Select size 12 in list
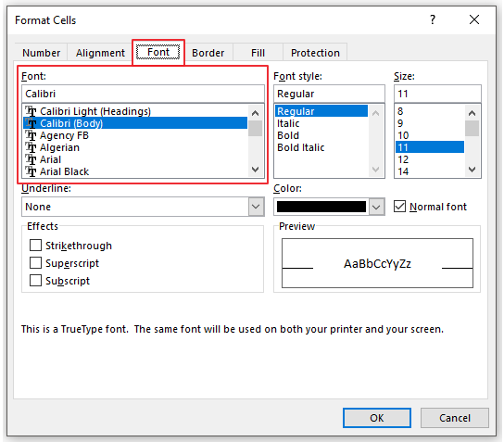This screenshot has height=442, width=504. tap(430, 159)
